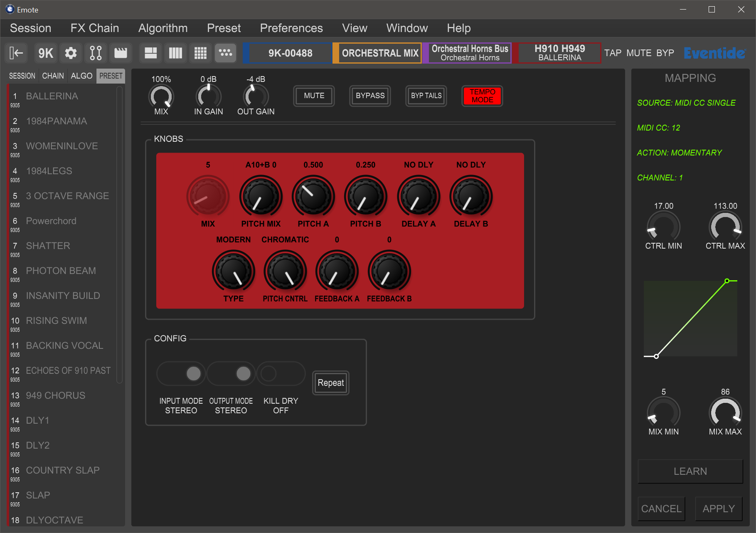
Task: Select the dots layout view icon
Action: tap(226, 53)
